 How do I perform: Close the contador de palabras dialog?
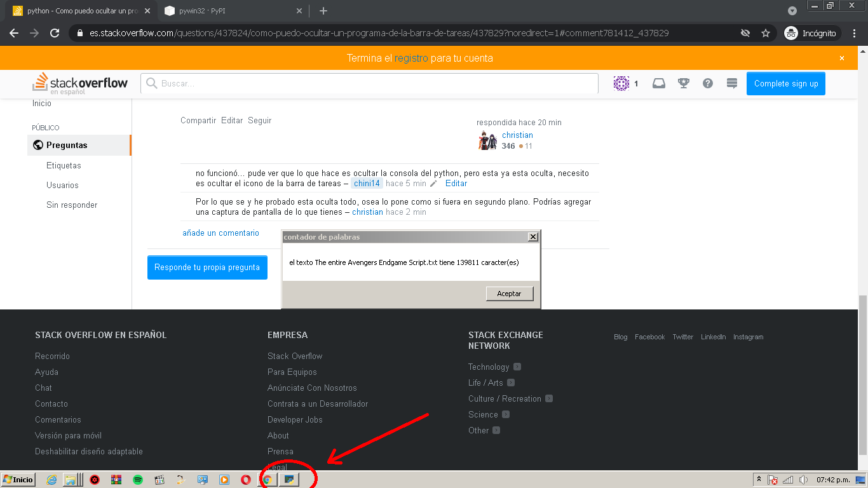[x=532, y=237]
